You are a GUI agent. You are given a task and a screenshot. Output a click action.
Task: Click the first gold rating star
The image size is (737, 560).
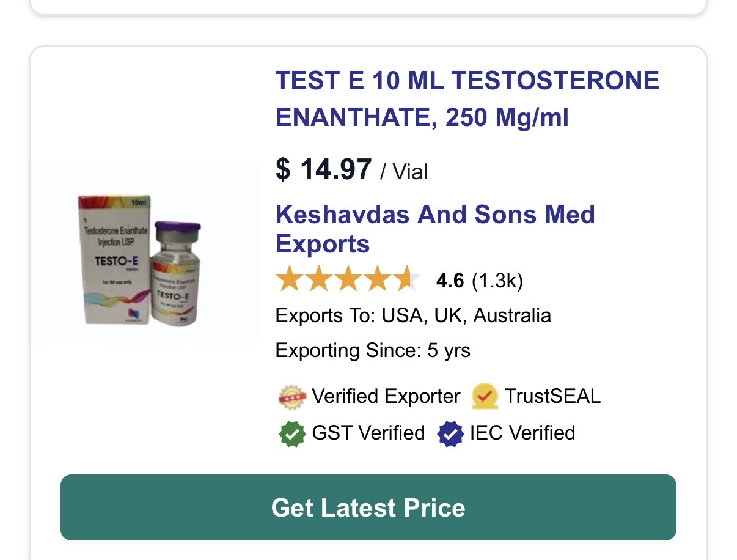(x=288, y=280)
